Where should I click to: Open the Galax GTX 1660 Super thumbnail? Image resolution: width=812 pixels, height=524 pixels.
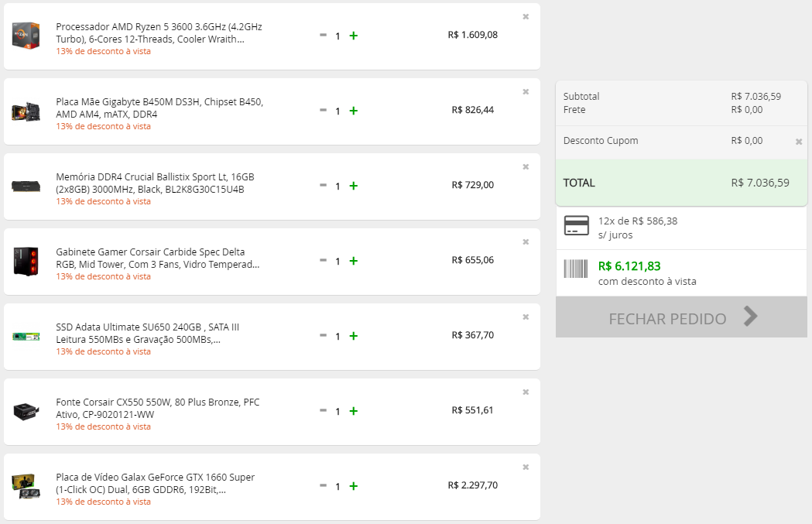[x=26, y=486]
